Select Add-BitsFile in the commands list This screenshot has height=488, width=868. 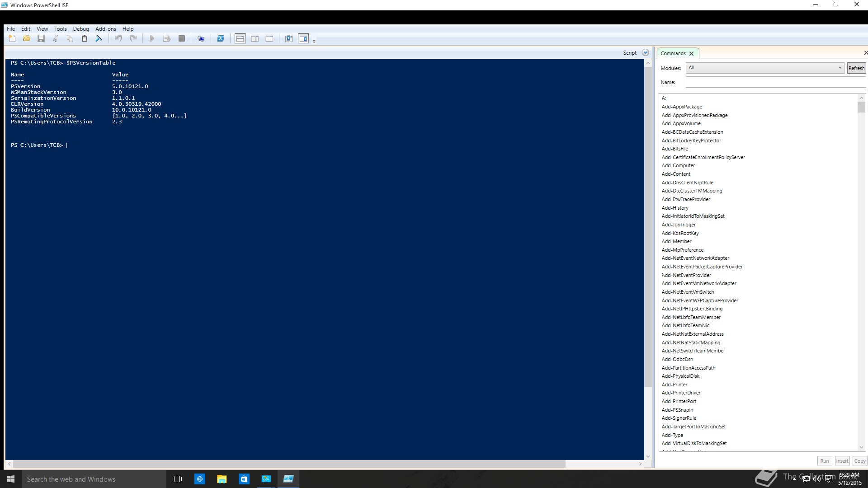tap(675, 149)
